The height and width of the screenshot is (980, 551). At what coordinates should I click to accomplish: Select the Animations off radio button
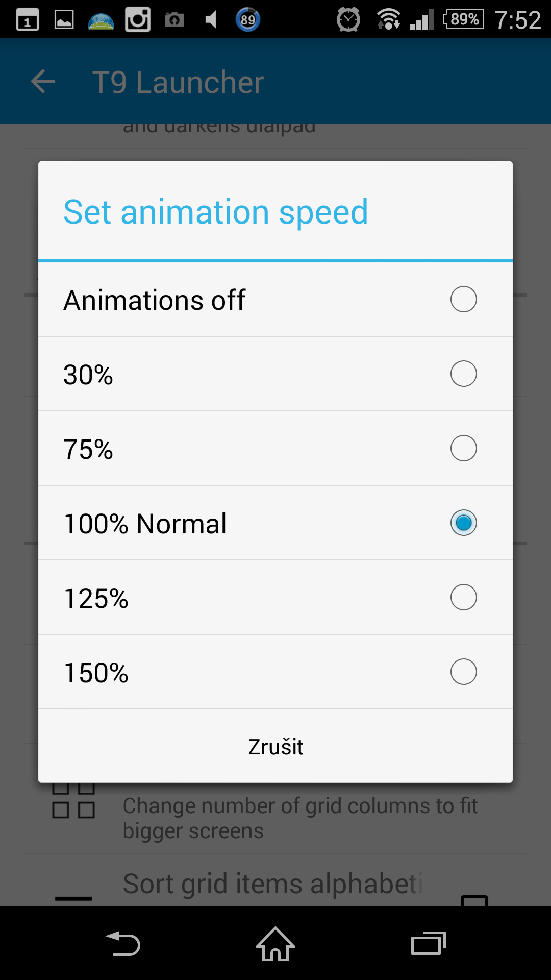click(463, 299)
